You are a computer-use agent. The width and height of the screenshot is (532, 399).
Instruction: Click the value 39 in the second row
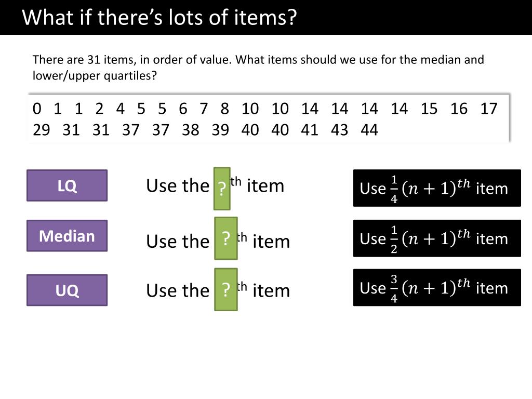click(x=220, y=130)
